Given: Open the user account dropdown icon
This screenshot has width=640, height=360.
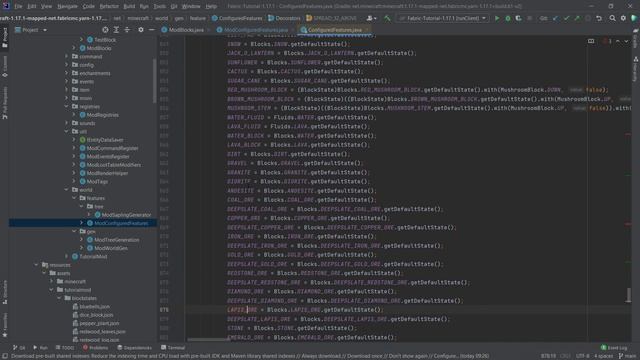Looking at the screenshot, I should tap(371, 18).
